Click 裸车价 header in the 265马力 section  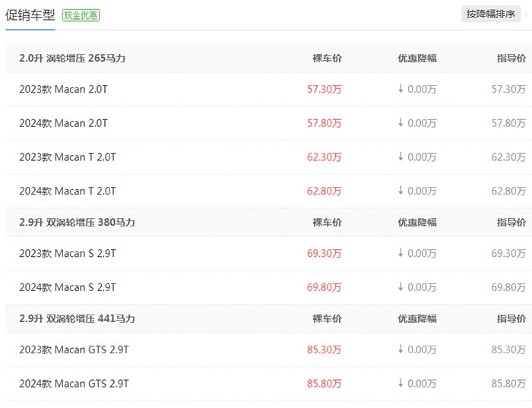point(327,59)
